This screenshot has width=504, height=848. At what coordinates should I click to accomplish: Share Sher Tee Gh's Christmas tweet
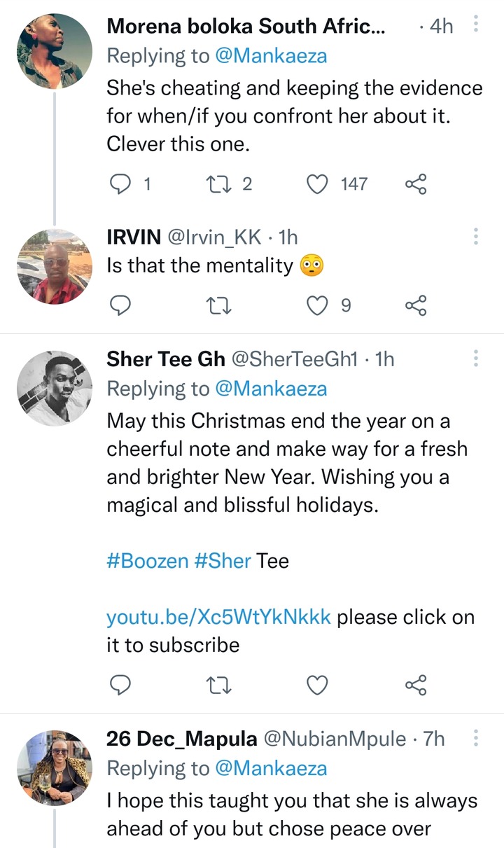pos(415,685)
